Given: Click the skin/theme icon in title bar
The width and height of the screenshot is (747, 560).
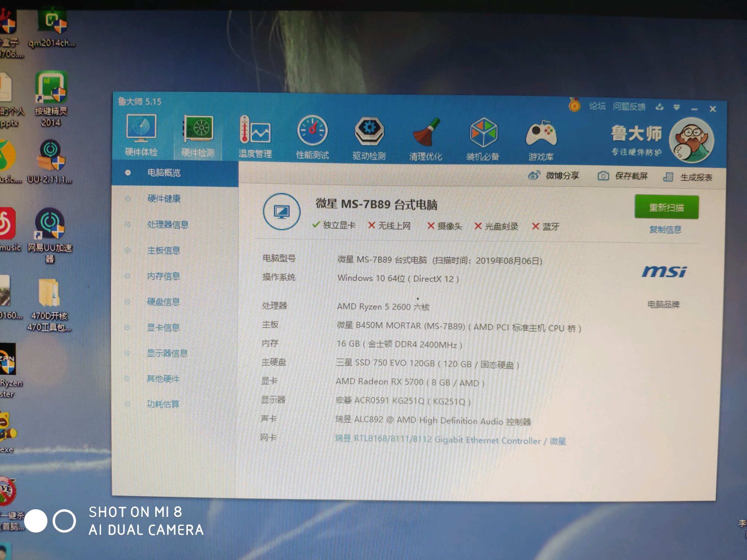Looking at the screenshot, I should [660, 108].
